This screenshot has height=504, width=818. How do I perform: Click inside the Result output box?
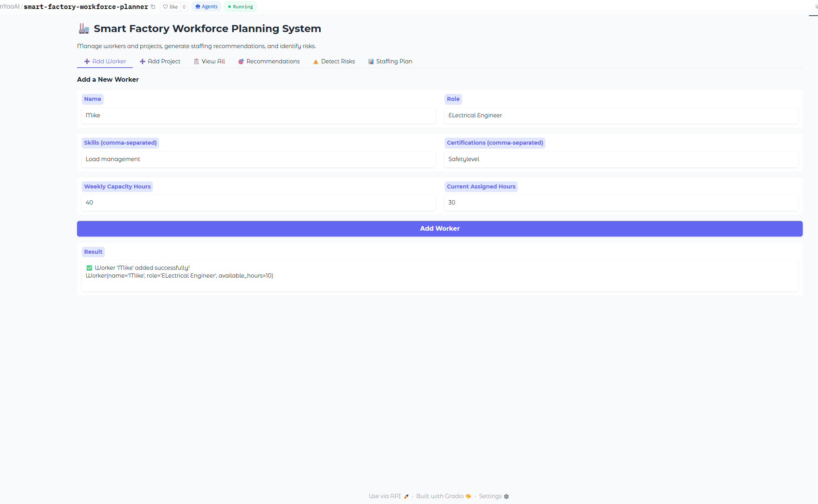pyautogui.click(x=439, y=276)
